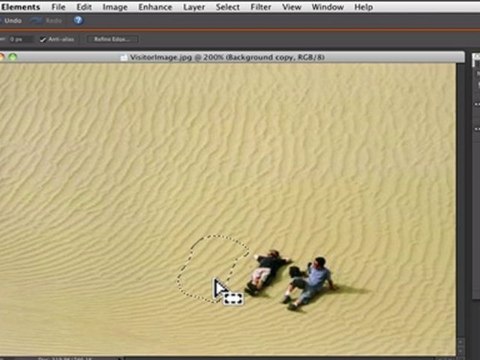Open the Layer menu

(x=194, y=7)
